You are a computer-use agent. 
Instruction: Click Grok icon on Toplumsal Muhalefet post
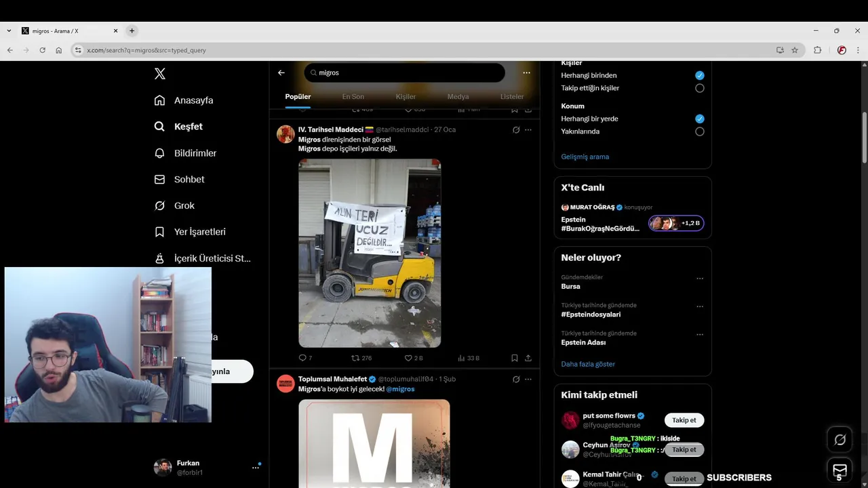coord(516,380)
